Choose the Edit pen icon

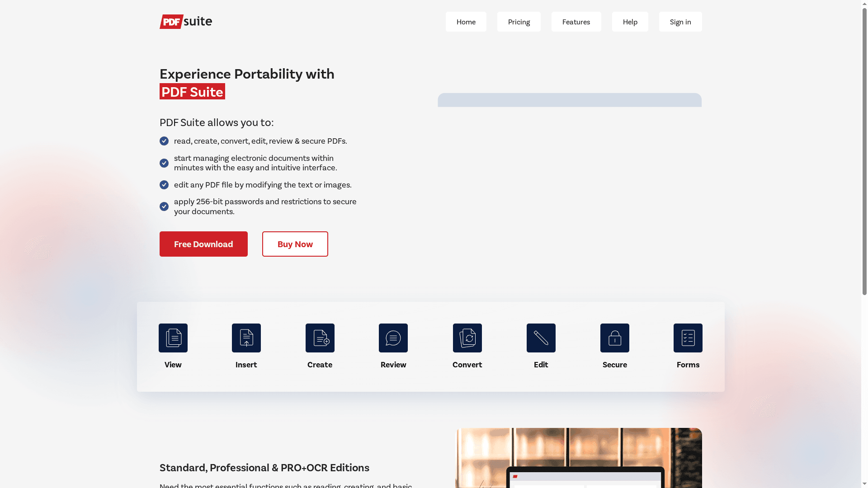tap(541, 338)
